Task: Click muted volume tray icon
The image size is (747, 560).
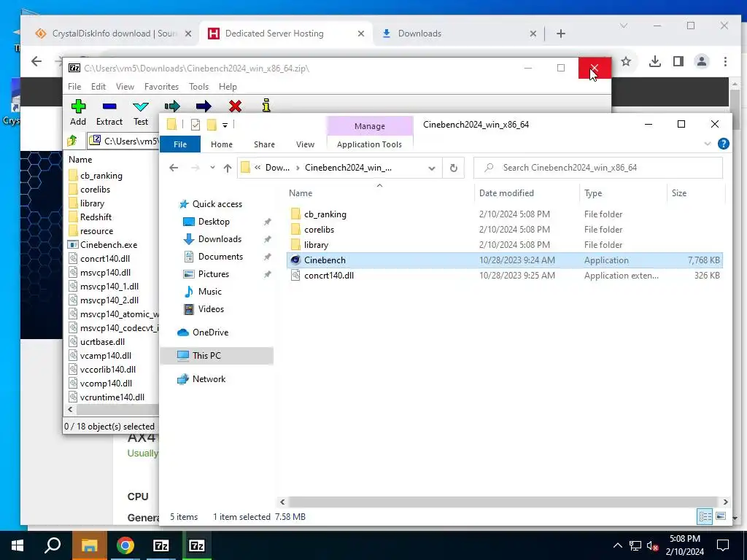Action: (652, 545)
